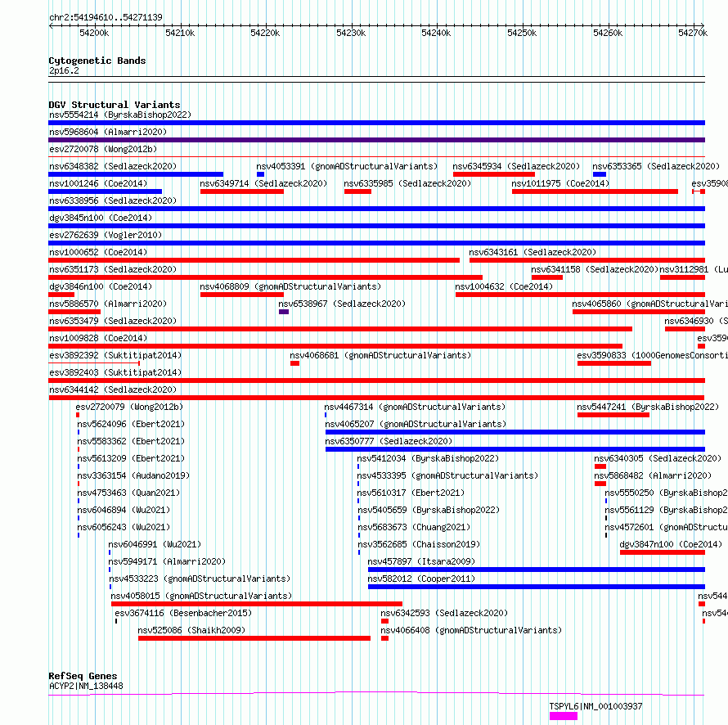Click nsv3562685 (Chaisson2019) label

click(x=419, y=544)
